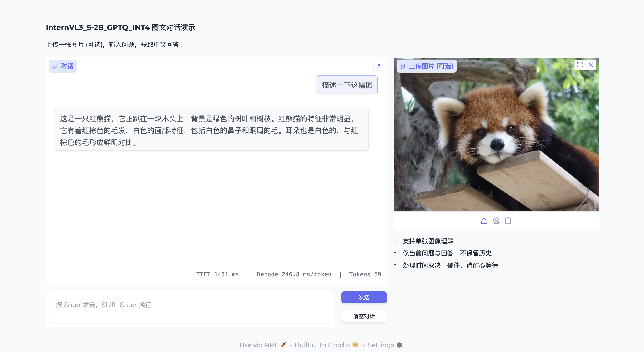Open the Built with Gradio link

[322, 345]
